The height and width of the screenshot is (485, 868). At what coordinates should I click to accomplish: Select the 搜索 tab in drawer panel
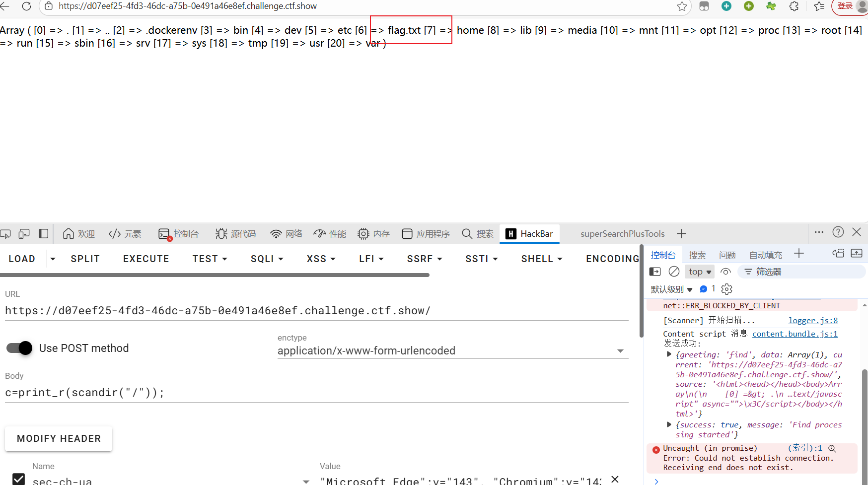coord(697,255)
